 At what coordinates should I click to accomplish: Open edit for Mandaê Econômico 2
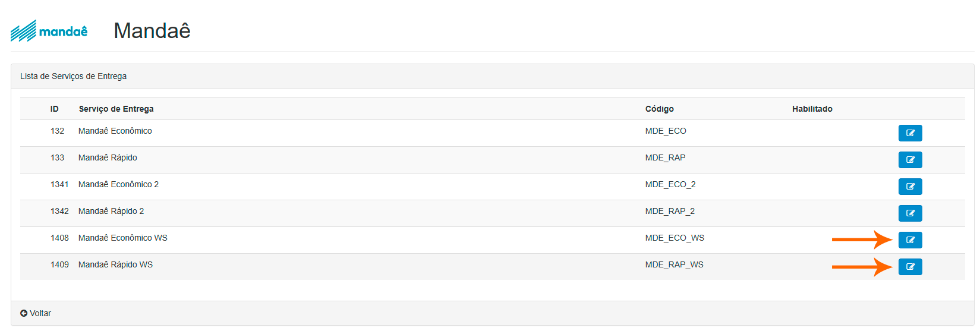pos(910,187)
